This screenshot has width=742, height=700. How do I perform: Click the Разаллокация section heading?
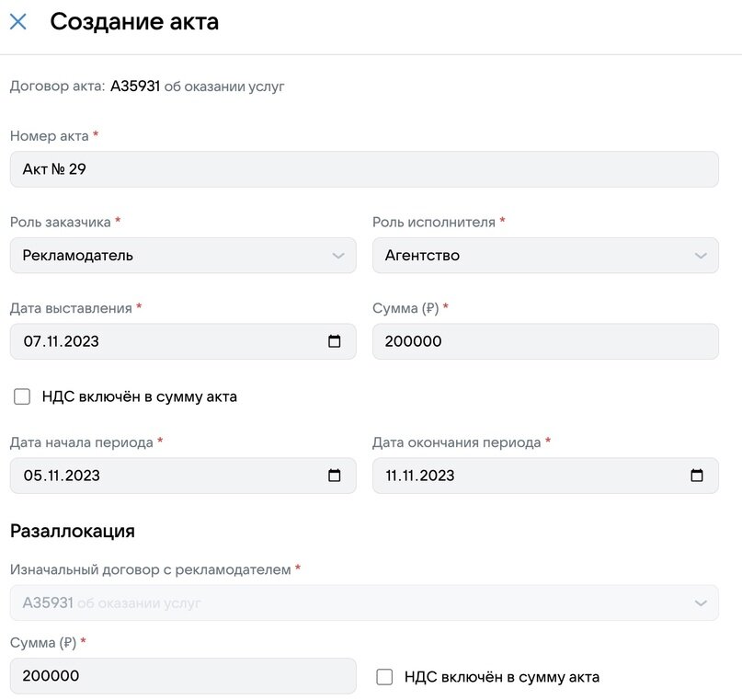70,530
